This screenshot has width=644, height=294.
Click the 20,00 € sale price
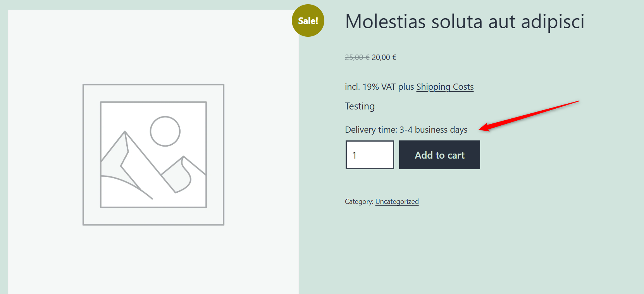384,57
